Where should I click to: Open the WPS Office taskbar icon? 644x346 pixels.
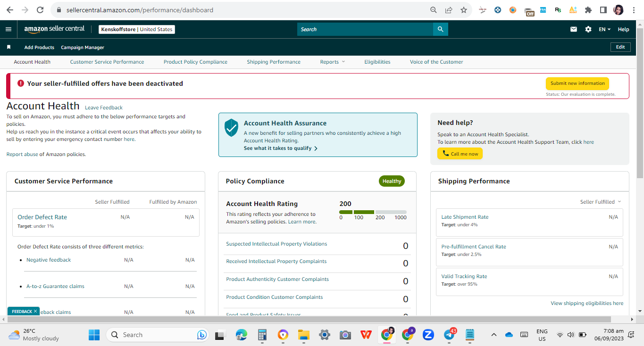point(366,335)
